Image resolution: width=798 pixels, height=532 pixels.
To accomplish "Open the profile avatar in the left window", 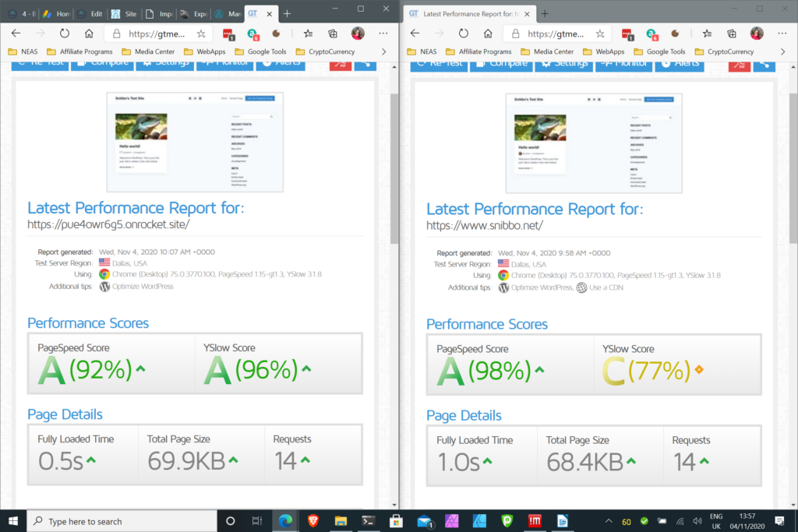I will pos(358,33).
